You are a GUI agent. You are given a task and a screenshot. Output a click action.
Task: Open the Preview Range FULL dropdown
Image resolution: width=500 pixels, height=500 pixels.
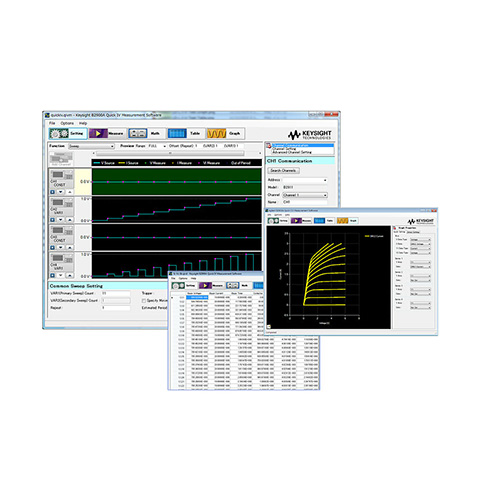tap(157, 146)
